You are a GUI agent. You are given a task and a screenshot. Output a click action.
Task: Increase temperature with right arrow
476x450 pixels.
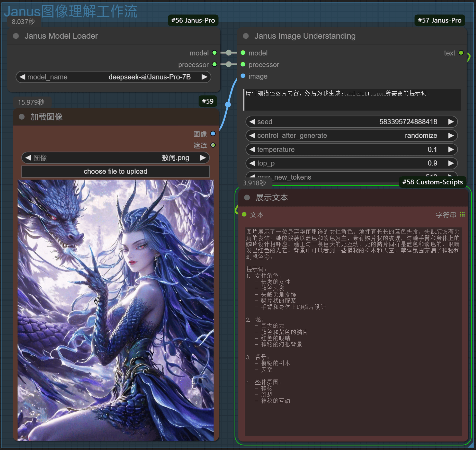451,150
